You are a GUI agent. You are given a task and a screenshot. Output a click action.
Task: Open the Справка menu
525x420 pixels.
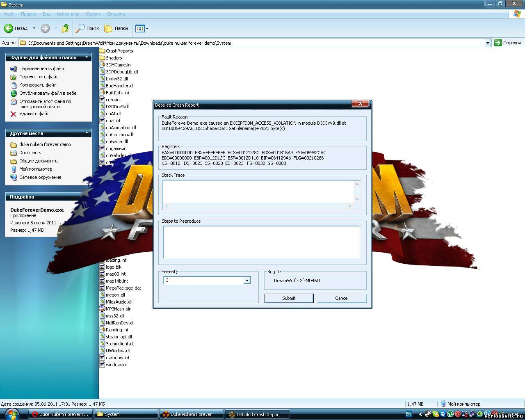point(116,14)
